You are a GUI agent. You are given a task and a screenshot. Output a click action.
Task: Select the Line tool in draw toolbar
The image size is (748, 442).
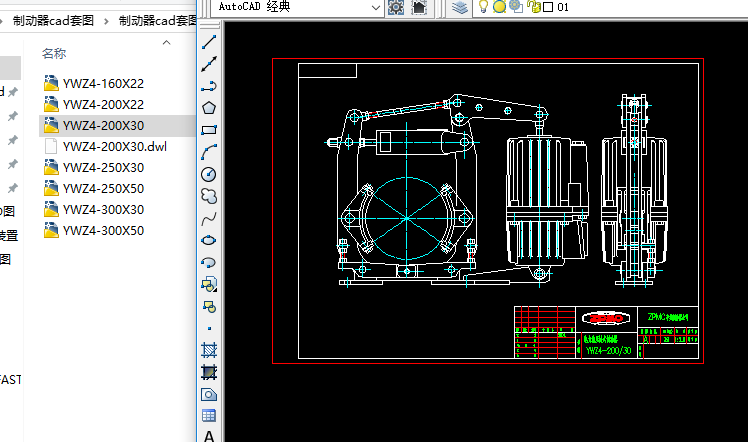coord(209,43)
